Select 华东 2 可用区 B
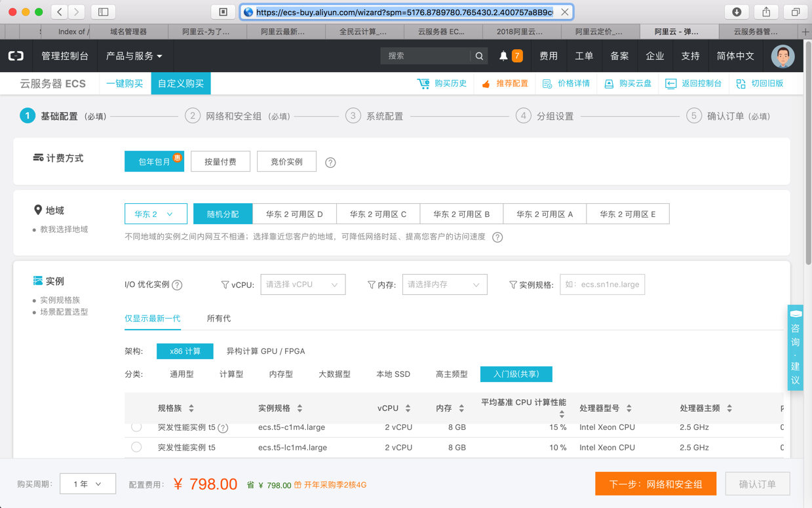 [x=461, y=214]
